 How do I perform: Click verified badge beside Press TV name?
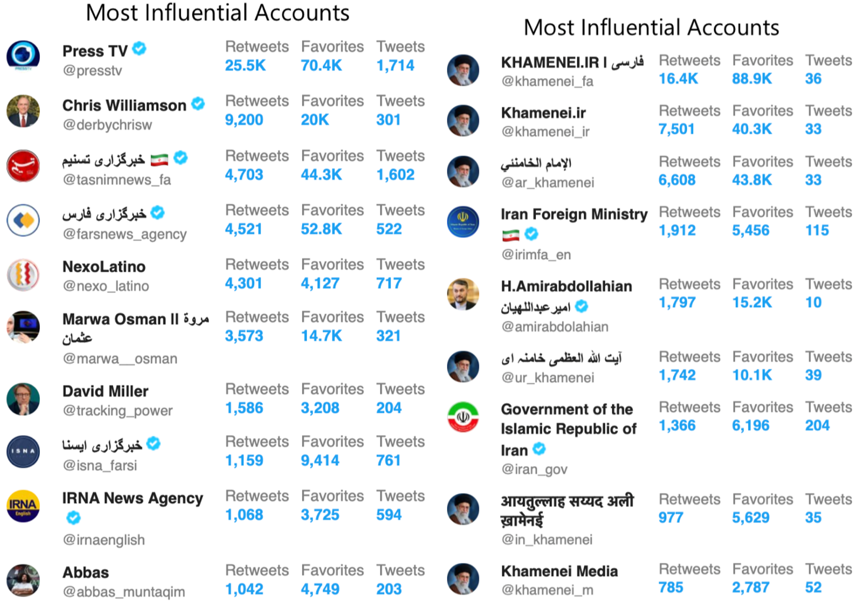(139, 49)
